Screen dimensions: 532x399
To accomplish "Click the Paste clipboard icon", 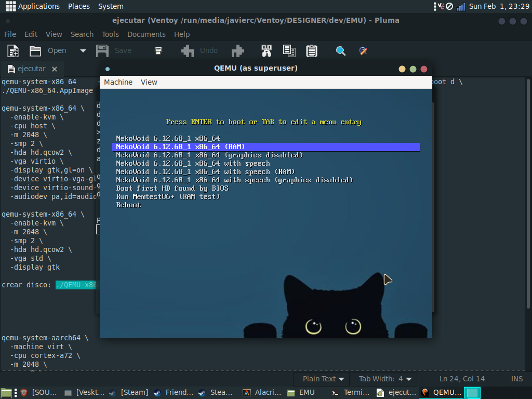I will point(312,51).
